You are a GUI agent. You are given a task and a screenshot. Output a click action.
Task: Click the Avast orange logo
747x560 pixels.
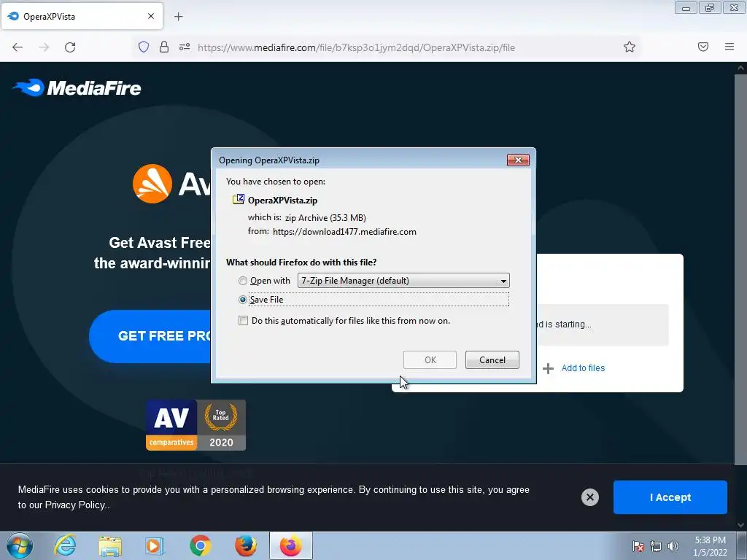point(152,183)
